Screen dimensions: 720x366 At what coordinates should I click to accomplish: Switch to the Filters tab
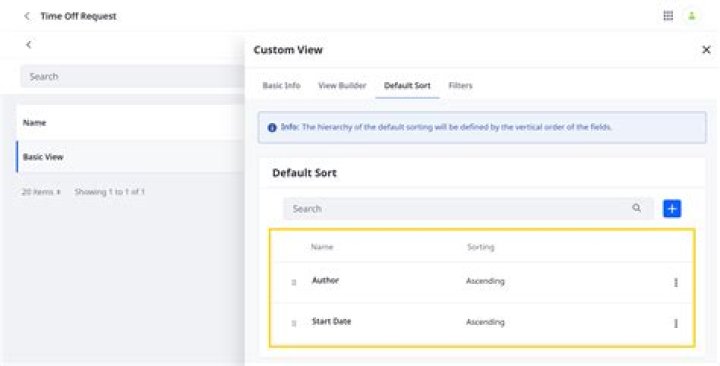tap(461, 85)
